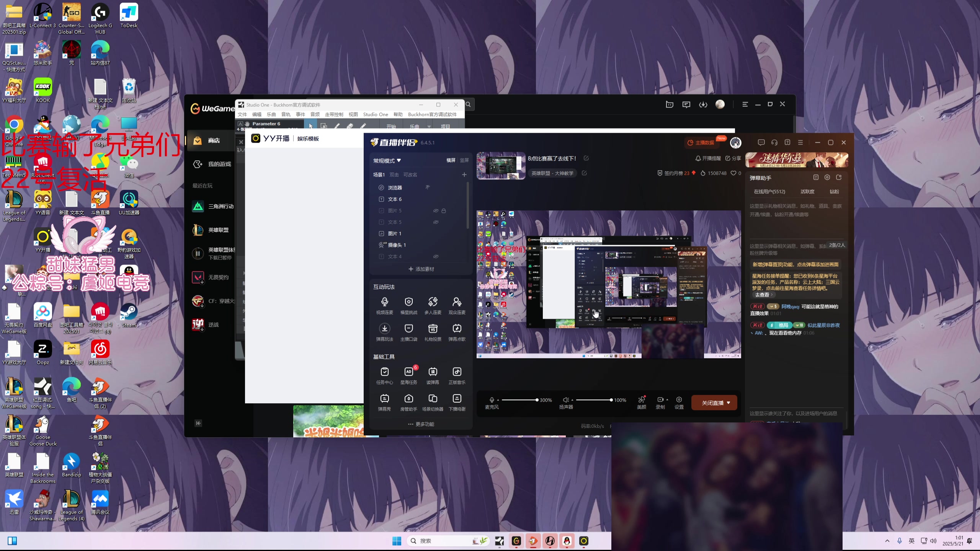Screen dimensions: 980x551
Task: Switch layout to 横屏 landscape
Action: point(451,160)
